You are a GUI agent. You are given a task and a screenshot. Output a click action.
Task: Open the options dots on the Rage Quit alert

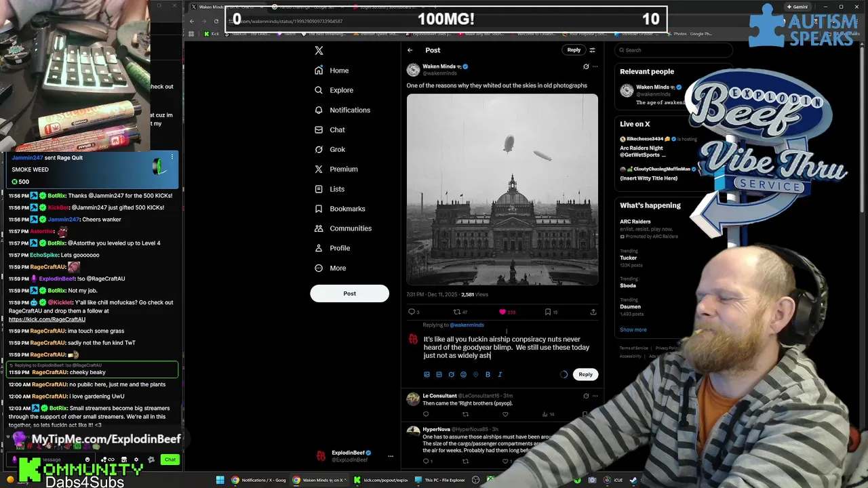point(172,157)
